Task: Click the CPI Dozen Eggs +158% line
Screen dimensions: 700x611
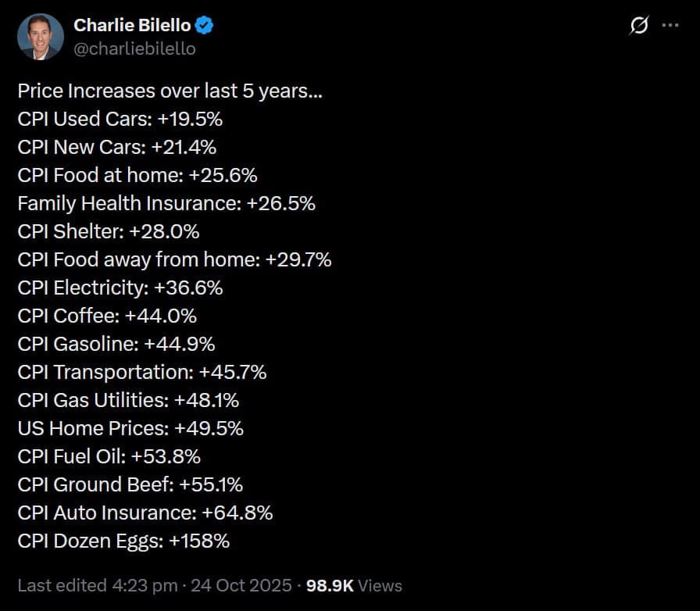Action: coord(123,541)
